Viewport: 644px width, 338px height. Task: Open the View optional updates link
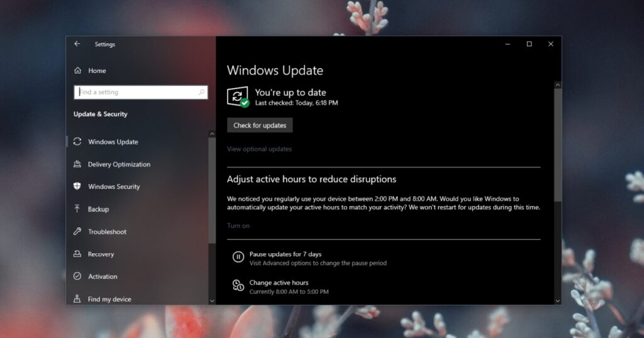pyautogui.click(x=259, y=149)
